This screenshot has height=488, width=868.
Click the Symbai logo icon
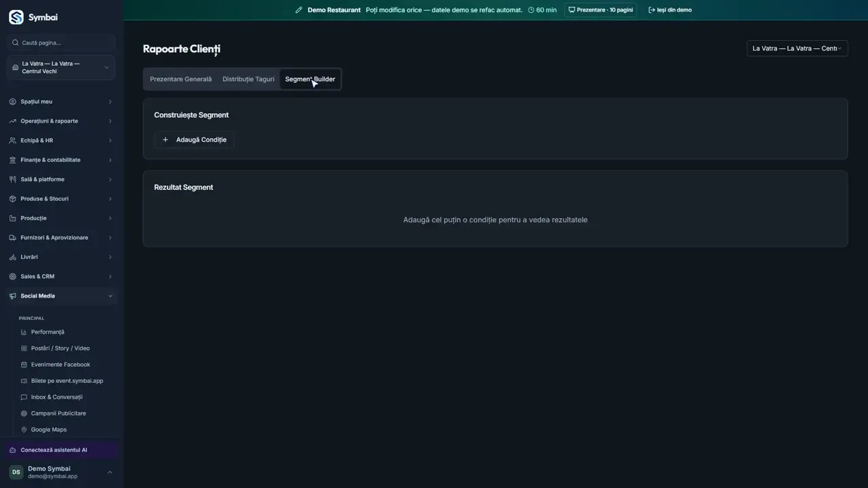pos(16,18)
